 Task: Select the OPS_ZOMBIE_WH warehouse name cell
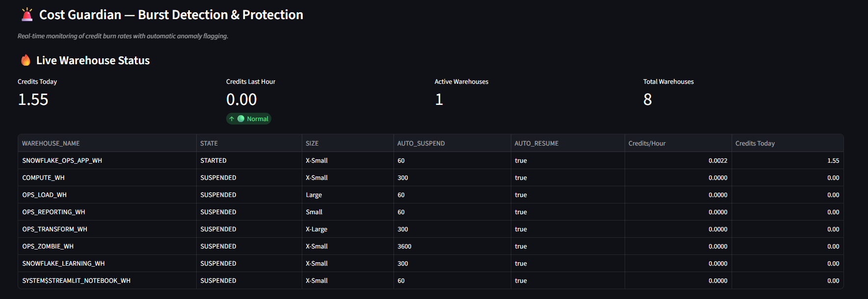tap(48, 247)
